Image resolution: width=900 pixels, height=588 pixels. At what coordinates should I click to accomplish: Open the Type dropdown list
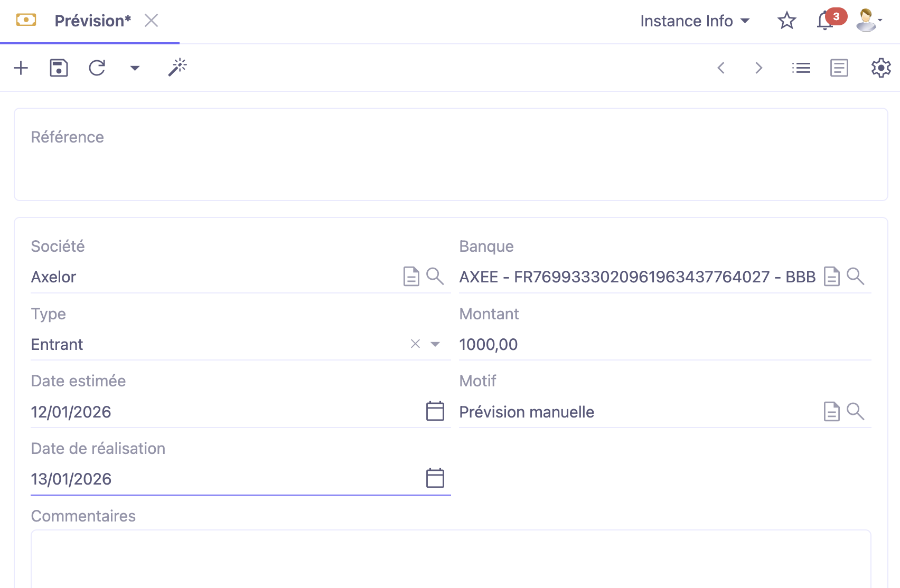point(435,344)
